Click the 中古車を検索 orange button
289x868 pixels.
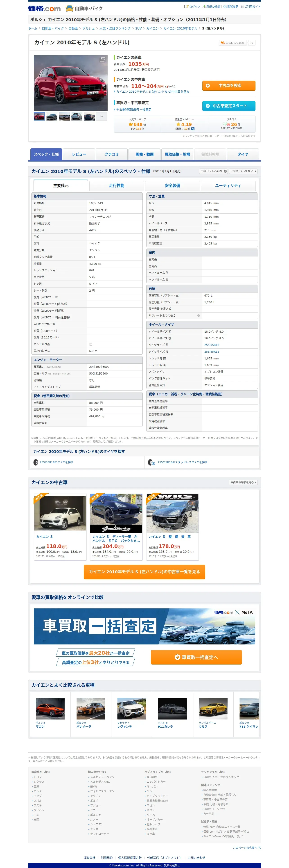pyautogui.click(x=229, y=86)
